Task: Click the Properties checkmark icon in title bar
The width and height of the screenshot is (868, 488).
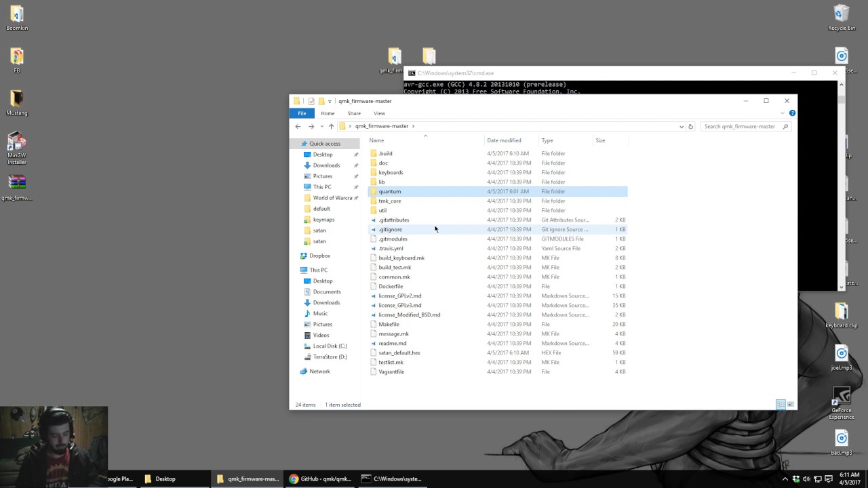Action: pyautogui.click(x=311, y=101)
